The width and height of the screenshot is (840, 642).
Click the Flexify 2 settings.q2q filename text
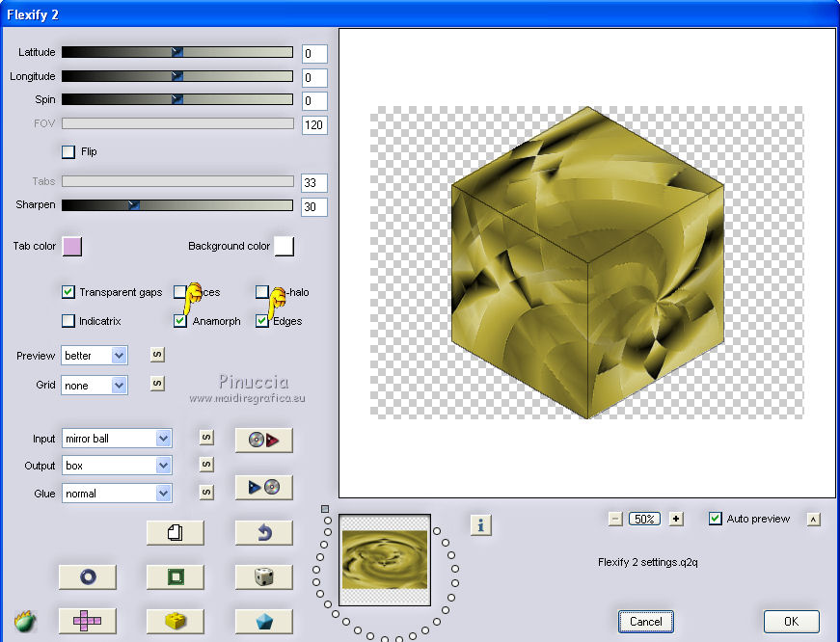click(648, 562)
